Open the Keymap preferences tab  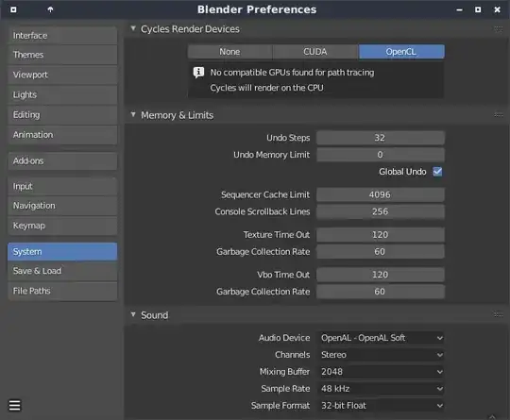coord(62,226)
